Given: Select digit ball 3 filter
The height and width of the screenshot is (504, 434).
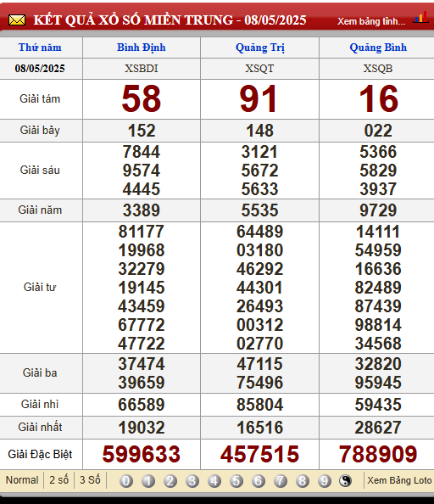Looking at the screenshot, I should pyautogui.click(x=192, y=481).
